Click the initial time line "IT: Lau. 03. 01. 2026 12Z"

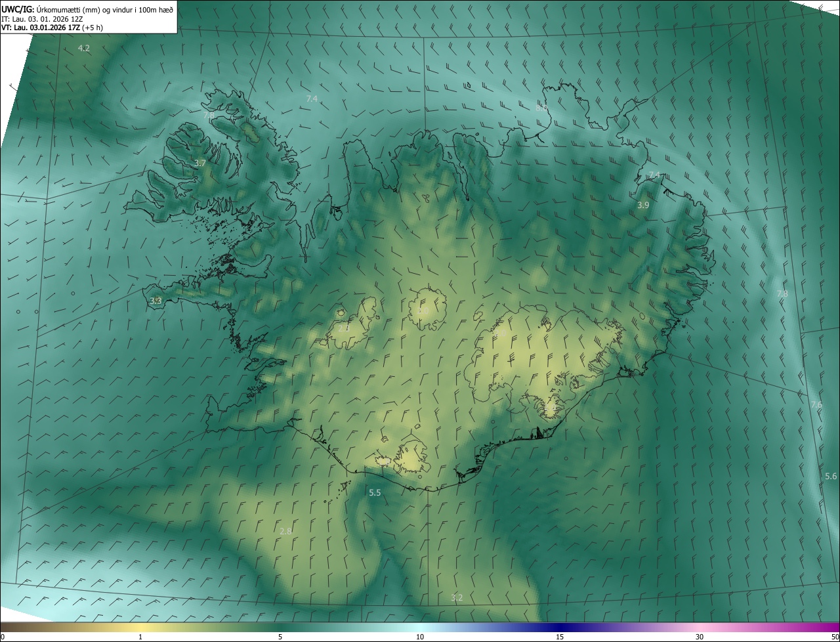[42, 18]
